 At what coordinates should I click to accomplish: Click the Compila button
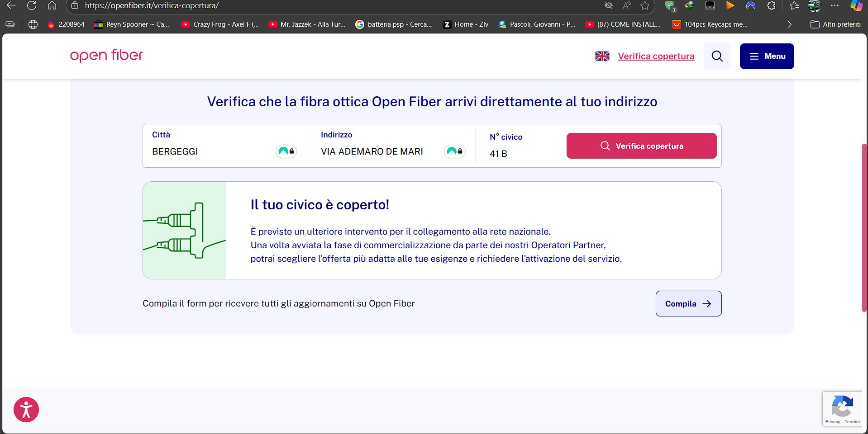(688, 304)
